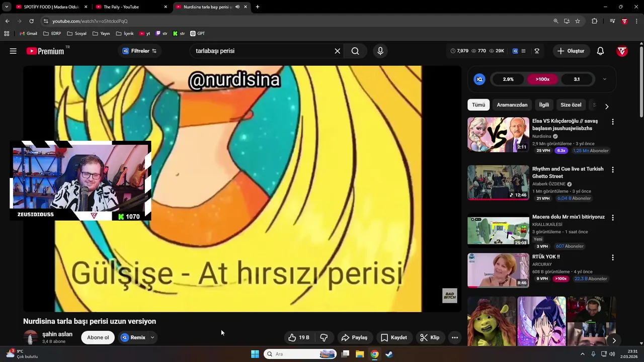The height and width of the screenshot is (362, 644).
Task: Select the Tümü filter chip
Action: click(478, 105)
